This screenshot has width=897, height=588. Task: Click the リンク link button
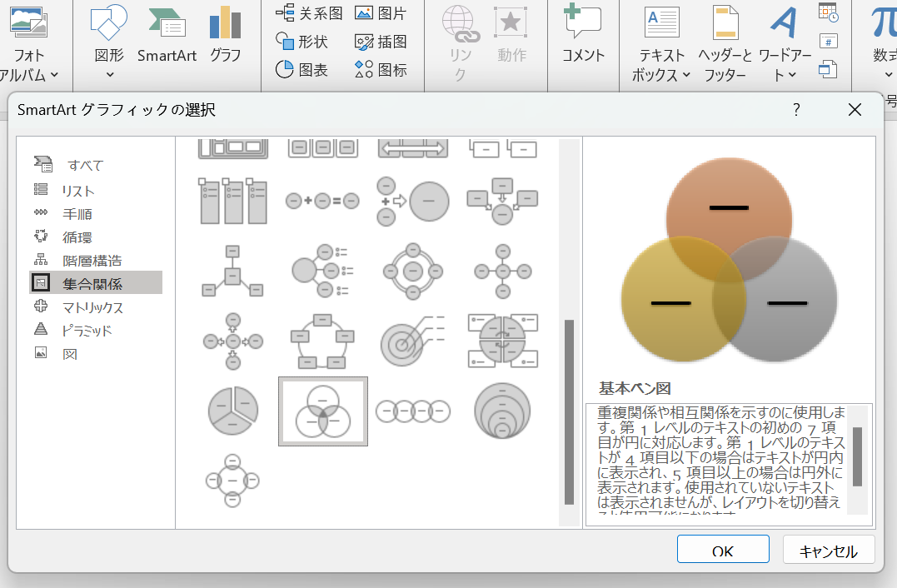[461, 43]
